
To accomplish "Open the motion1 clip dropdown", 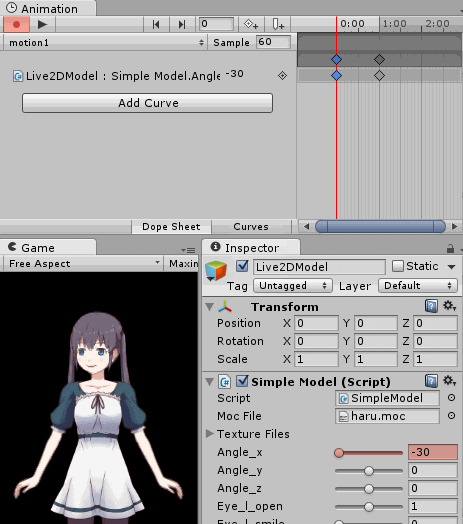I will click(x=106, y=42).
